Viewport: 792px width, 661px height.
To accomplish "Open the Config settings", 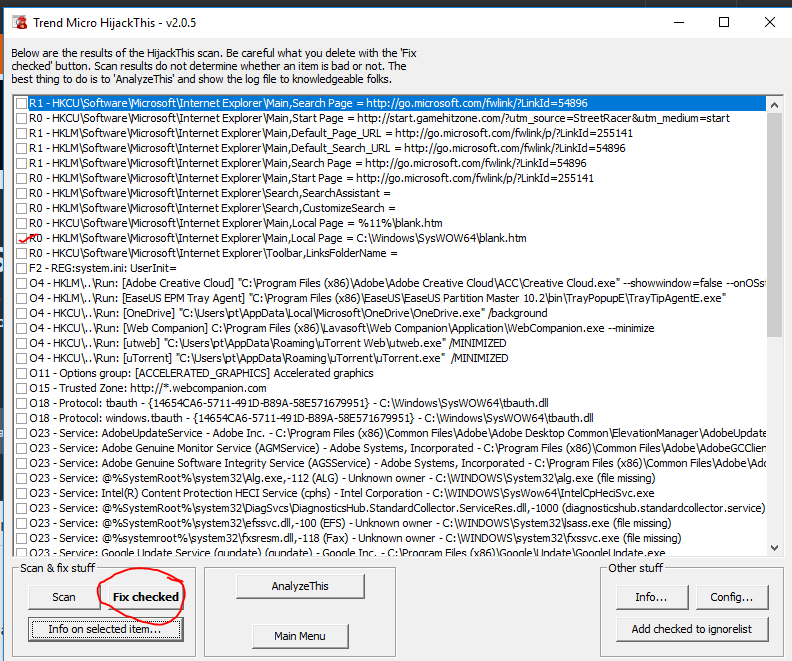I will (x=732, y=597).
